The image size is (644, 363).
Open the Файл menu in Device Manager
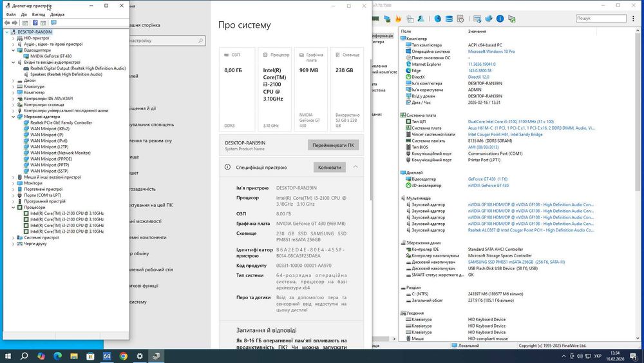11,14
